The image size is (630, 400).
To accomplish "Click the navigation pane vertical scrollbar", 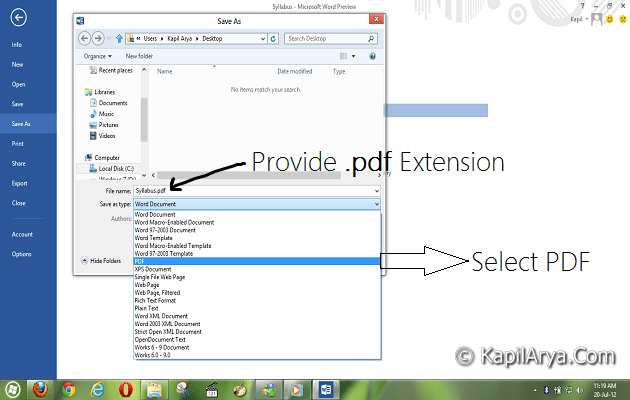I will click(144, 120).
